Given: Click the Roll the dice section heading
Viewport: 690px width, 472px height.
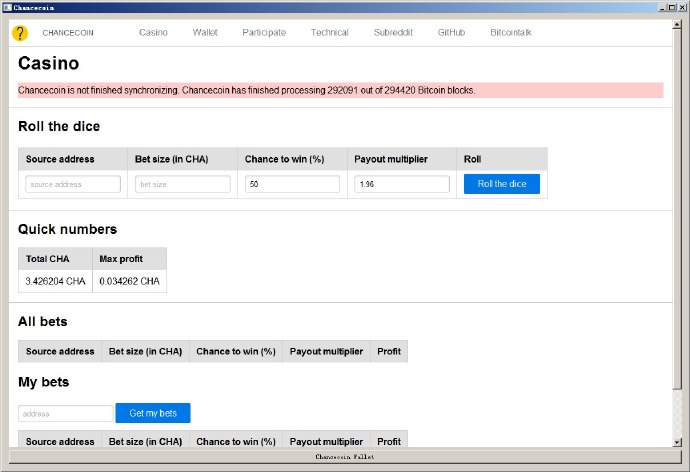Looking at the screenshot, I should click(59, 126).
